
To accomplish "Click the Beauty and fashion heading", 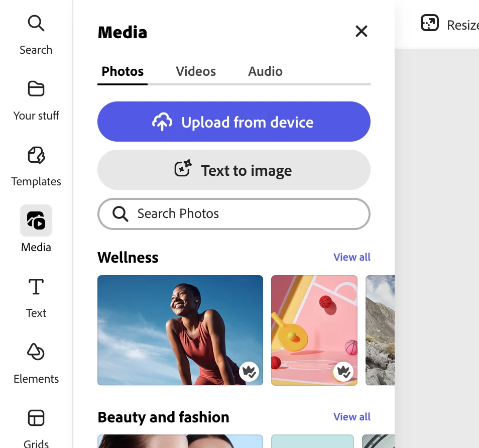I will (164, 417).
